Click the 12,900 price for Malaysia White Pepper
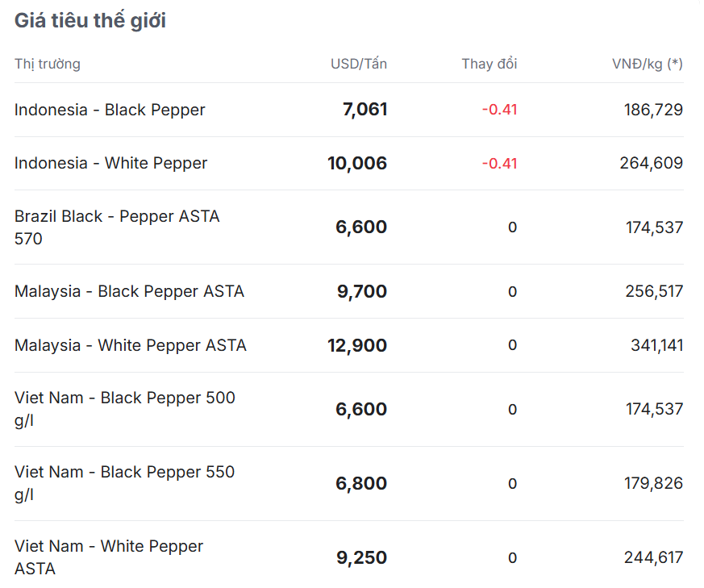 pos(357,345)
